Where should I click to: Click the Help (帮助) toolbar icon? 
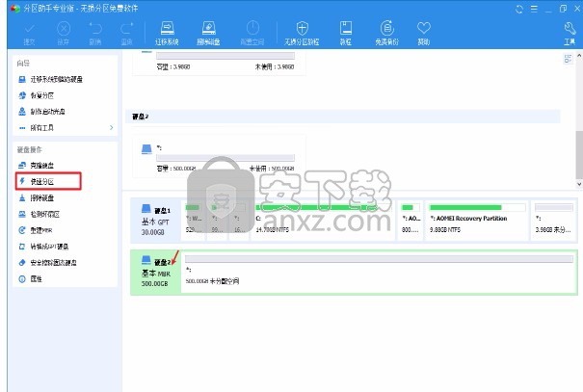tap(424, 33)
